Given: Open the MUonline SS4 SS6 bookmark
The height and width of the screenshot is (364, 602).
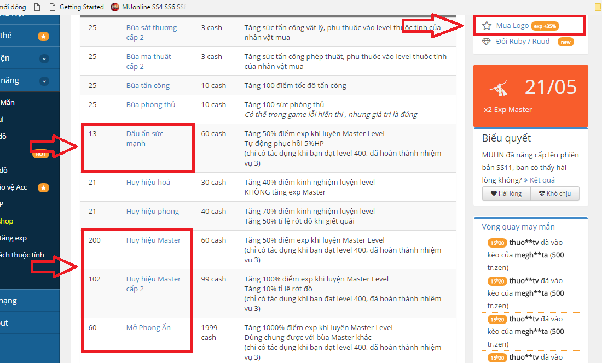Looking at the screenshot, I should click(x=148, y=7).
